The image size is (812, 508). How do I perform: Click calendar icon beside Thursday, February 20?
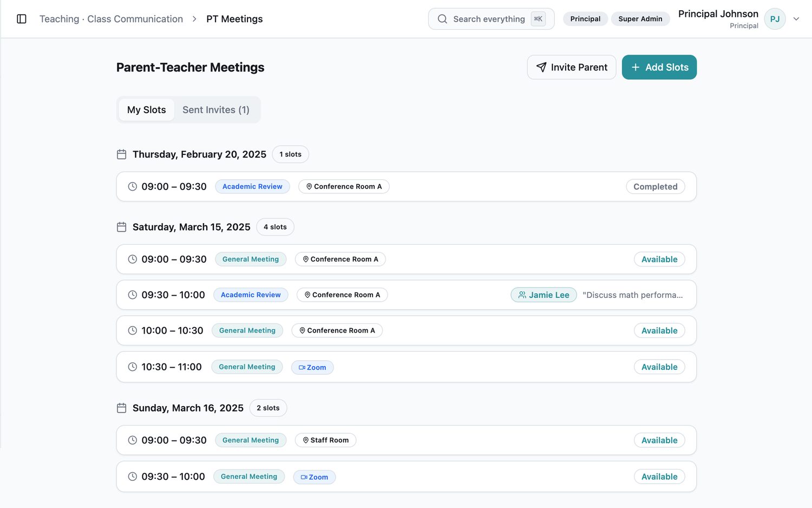121,154
